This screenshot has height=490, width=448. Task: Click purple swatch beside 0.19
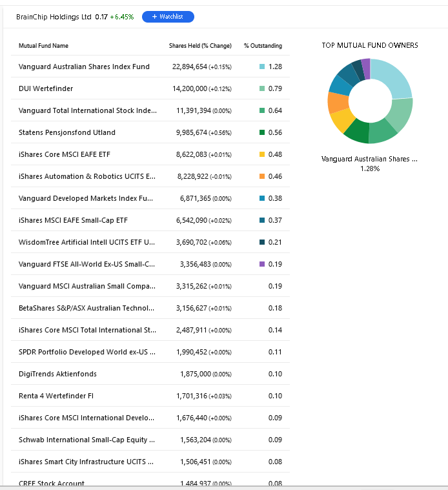pyautogui.click(x=262, y=264)
